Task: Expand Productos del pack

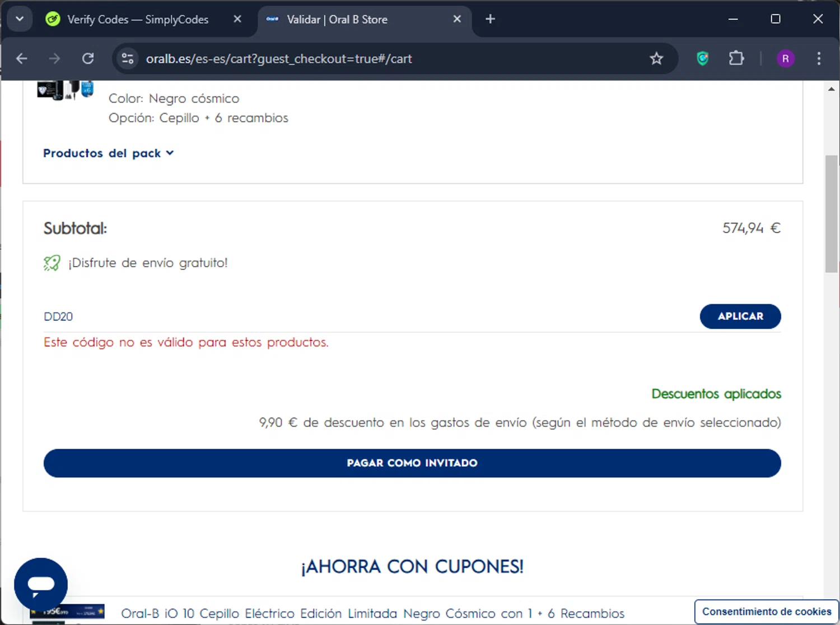Action: pyautogui.click(x=109, y=153)
